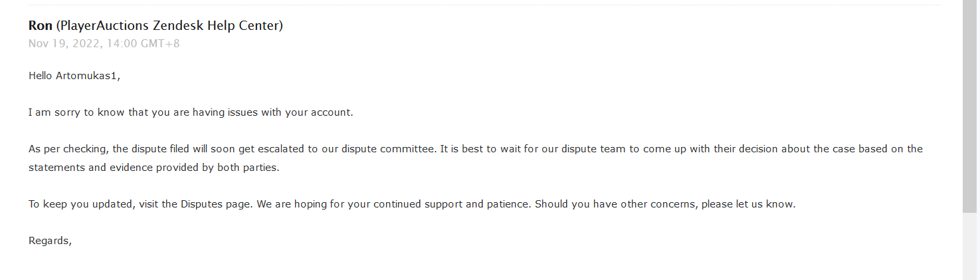This screenshot has width=980, height=280.
Task: Click the GMT+8 timezone text
Action: pos(162,44)
